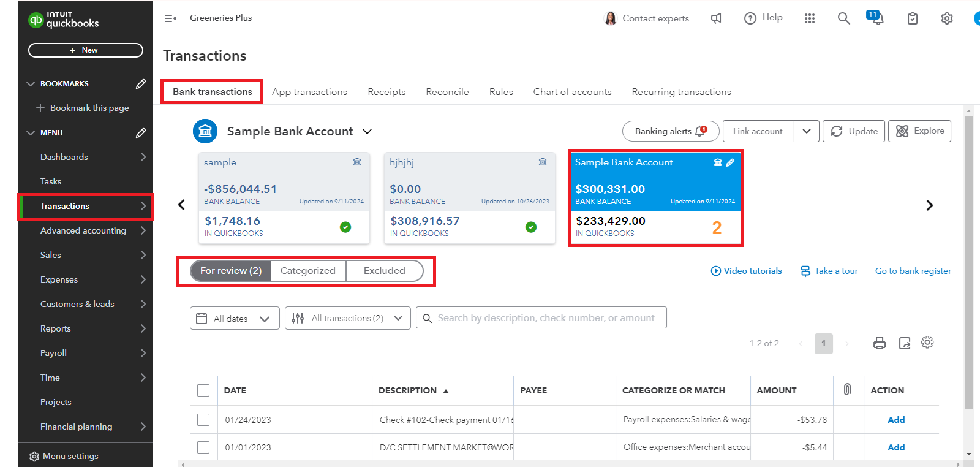The image size is (980, 467).
Task: Click the bank icon beside Sample Bank Account heading
Action: tap(205, 131)
